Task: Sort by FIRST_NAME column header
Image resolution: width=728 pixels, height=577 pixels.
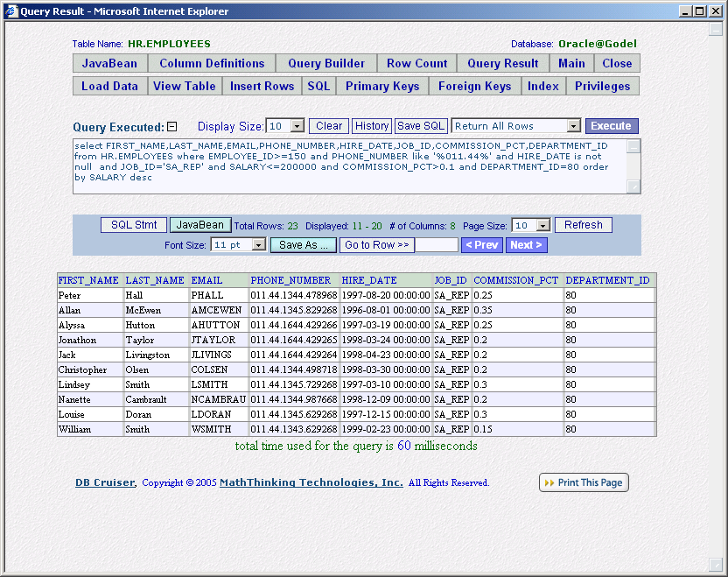Action: coord(88,280)
